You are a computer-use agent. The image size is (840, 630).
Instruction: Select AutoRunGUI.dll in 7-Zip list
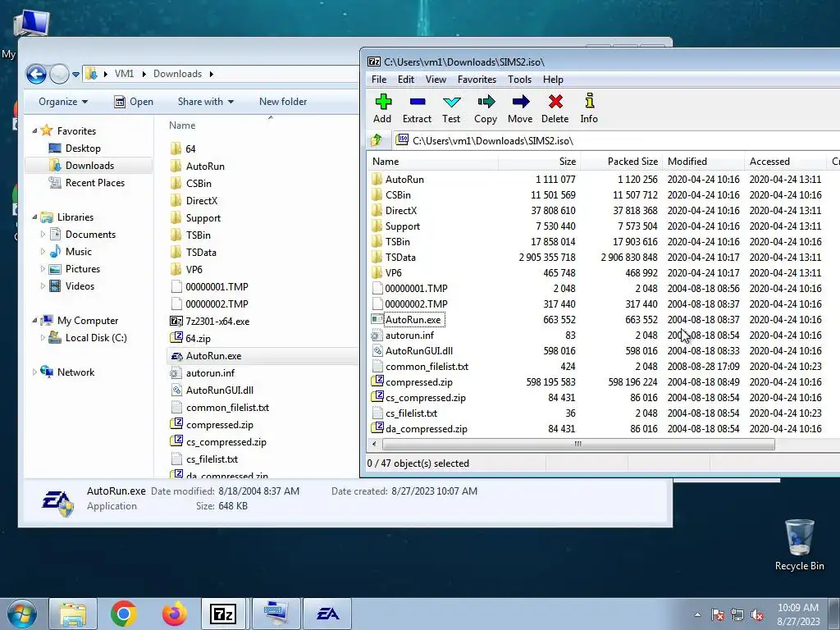[x=418, y=351]
